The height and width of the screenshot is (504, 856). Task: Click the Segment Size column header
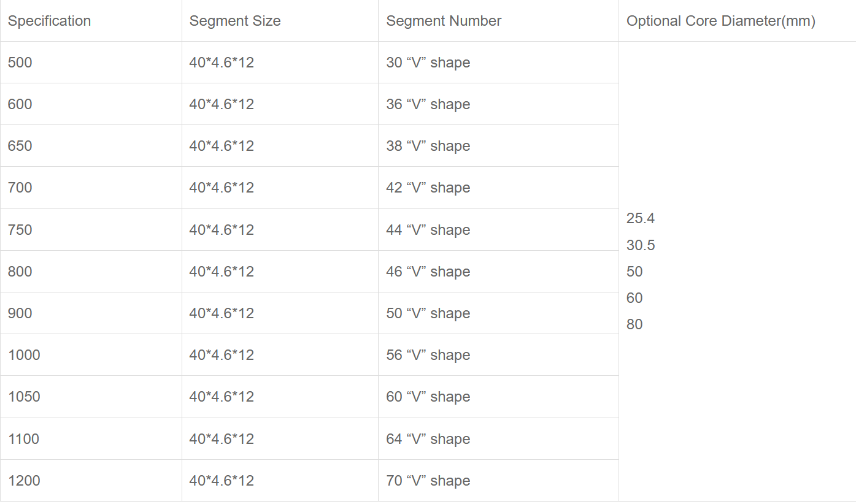click(235, 21)
